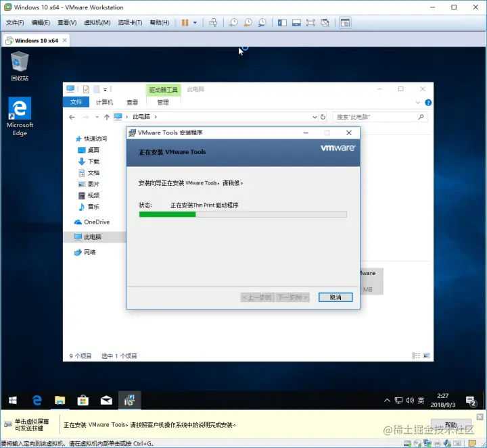Open the 编辑(E) menu
Viewport: 487px width, 448px height.
click(x=41, y=23)
